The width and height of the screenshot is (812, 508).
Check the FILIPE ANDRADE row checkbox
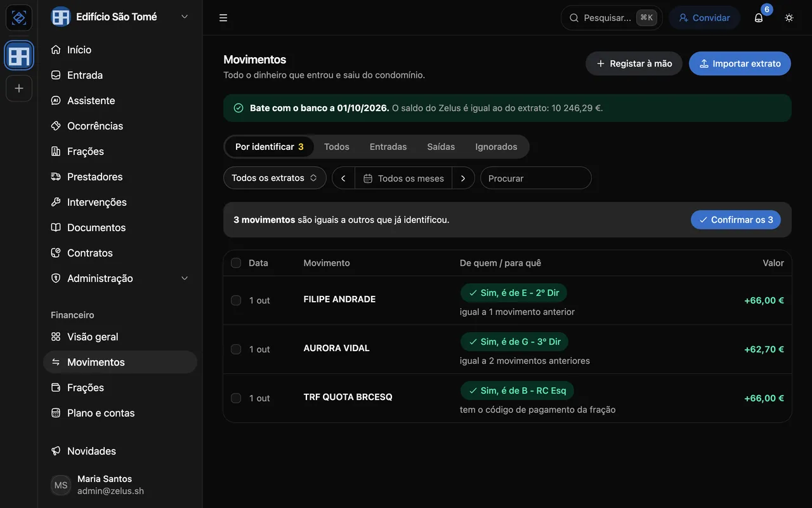point(236,300)
